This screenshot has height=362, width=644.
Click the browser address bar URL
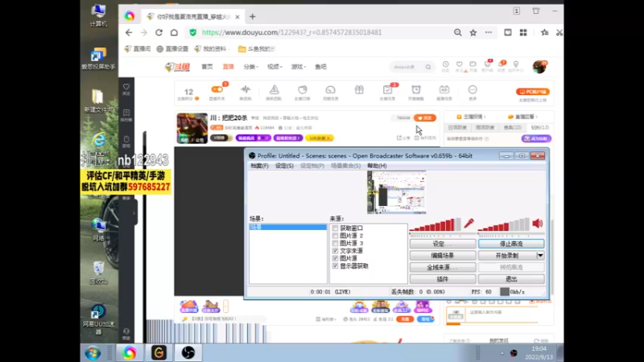291,32
